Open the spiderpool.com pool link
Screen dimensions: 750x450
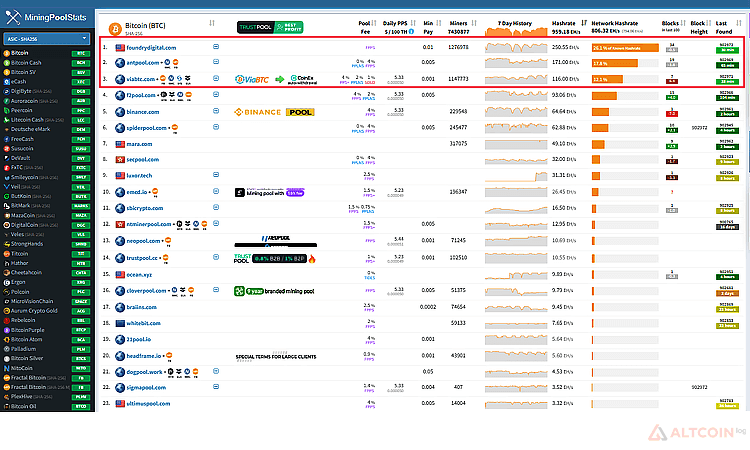click(146, 128)
